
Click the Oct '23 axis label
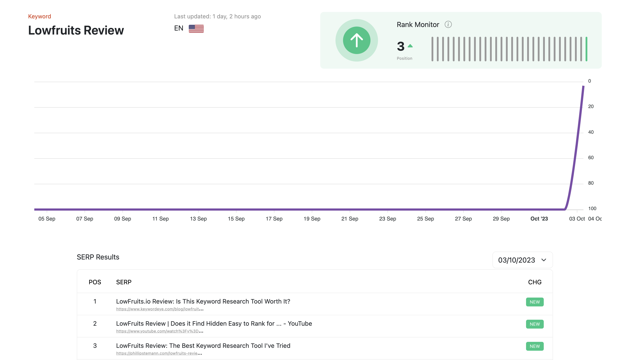click(539, 219)
